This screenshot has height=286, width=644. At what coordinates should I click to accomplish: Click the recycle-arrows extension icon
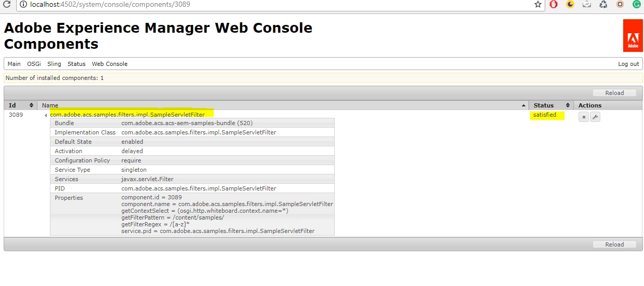(x=603, y=4)
